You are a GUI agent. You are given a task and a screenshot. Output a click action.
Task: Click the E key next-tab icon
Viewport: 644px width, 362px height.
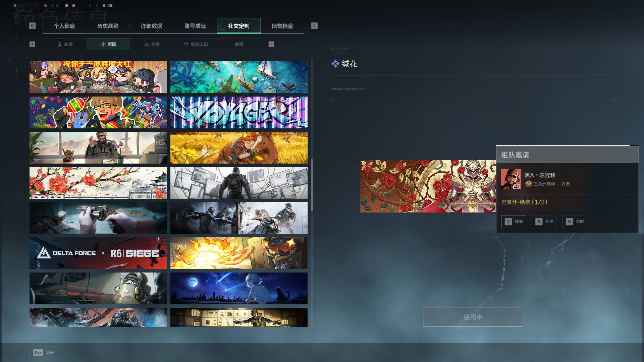[x=314, y=26]
